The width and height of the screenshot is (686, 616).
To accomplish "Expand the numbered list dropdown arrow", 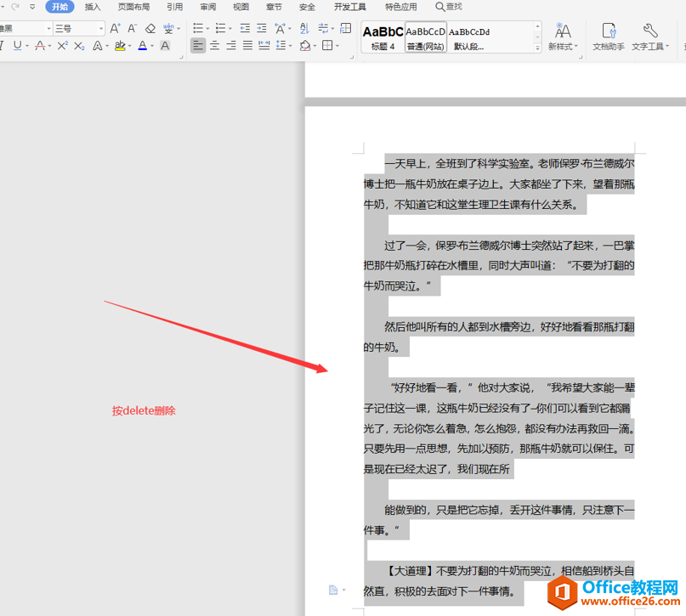I will pos(230,29).
